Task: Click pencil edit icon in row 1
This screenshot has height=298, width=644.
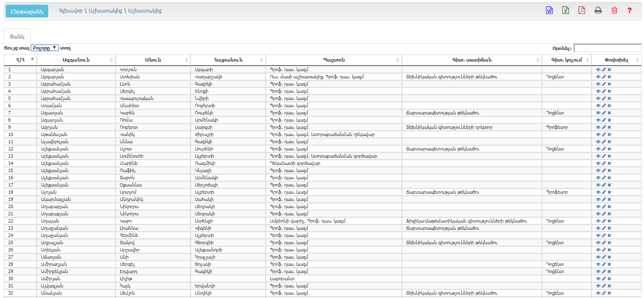Action: coord(604,70)
